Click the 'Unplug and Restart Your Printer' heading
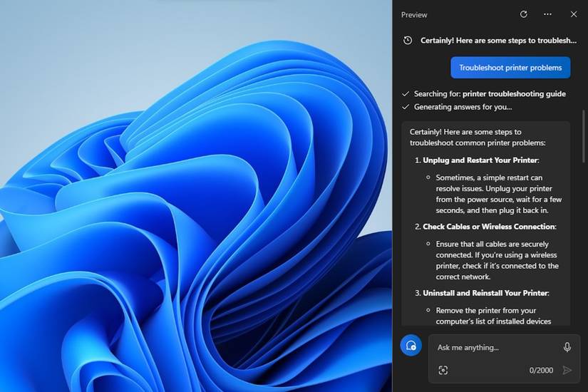 480,160
